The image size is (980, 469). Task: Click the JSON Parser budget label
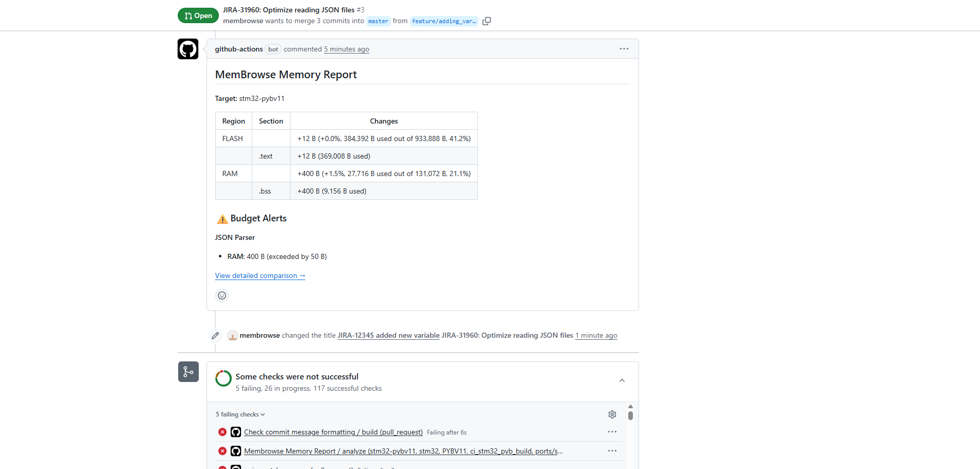pos(235,237)
